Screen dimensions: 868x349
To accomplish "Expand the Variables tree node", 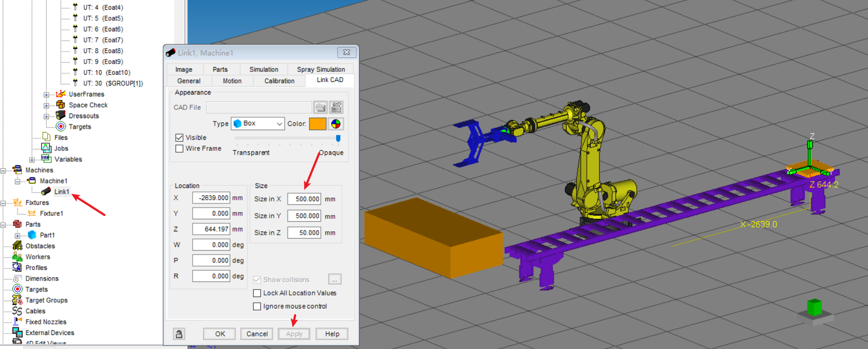I will pyautogui.click(x=32, y=160).
